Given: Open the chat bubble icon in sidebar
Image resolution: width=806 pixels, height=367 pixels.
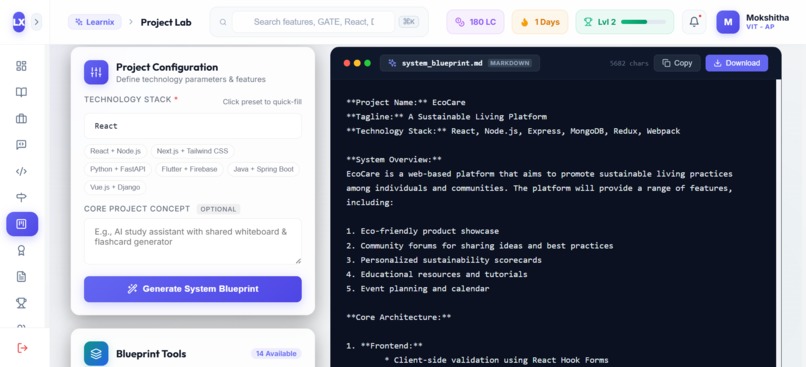Looking at the screenshot, I should click(21, 145).
